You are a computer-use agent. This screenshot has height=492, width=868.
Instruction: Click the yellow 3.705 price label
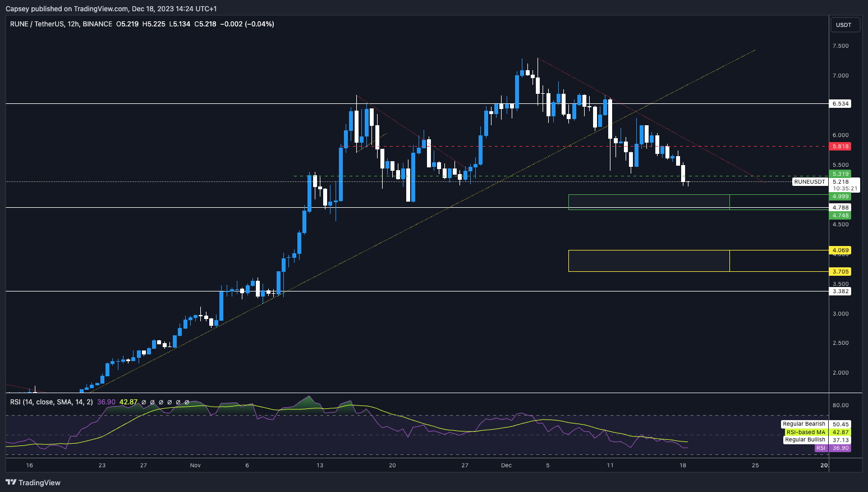841,272
